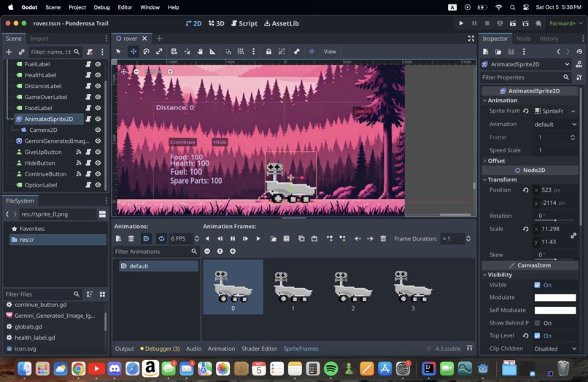
Task: Open signal connections of GiveUpButton
Action: (79, 152)
